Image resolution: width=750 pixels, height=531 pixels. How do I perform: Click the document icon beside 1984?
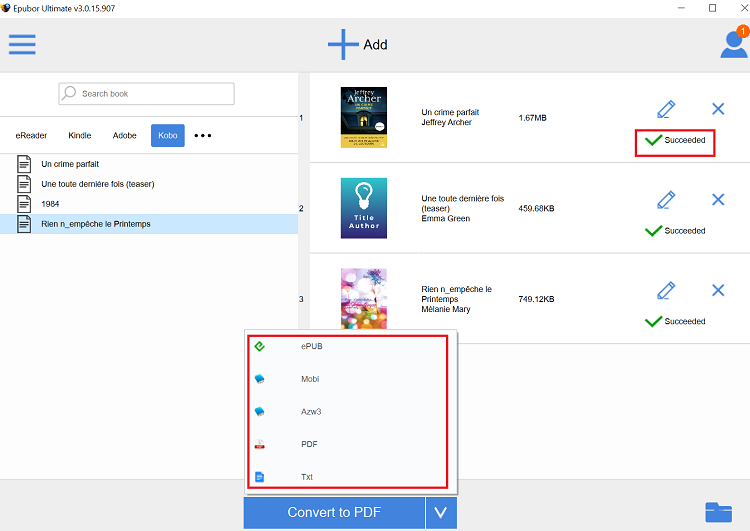pyautogui.click(x=24, y=204)
